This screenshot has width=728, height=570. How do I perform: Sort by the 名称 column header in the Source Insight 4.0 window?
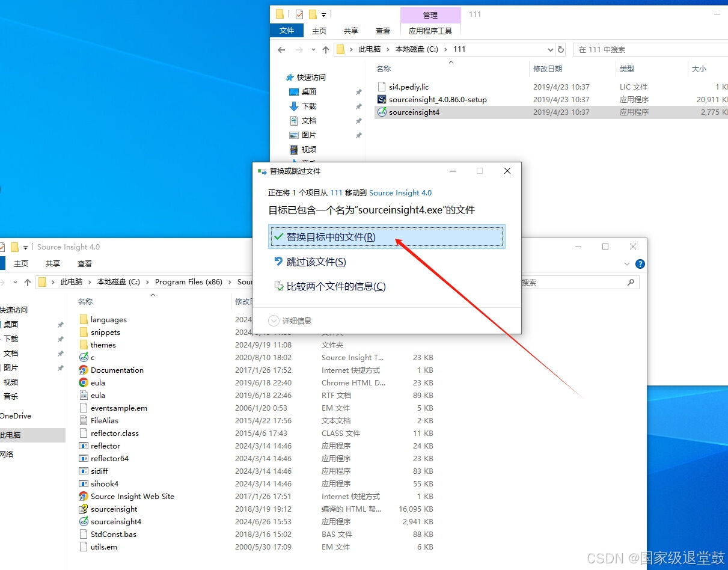85,301
